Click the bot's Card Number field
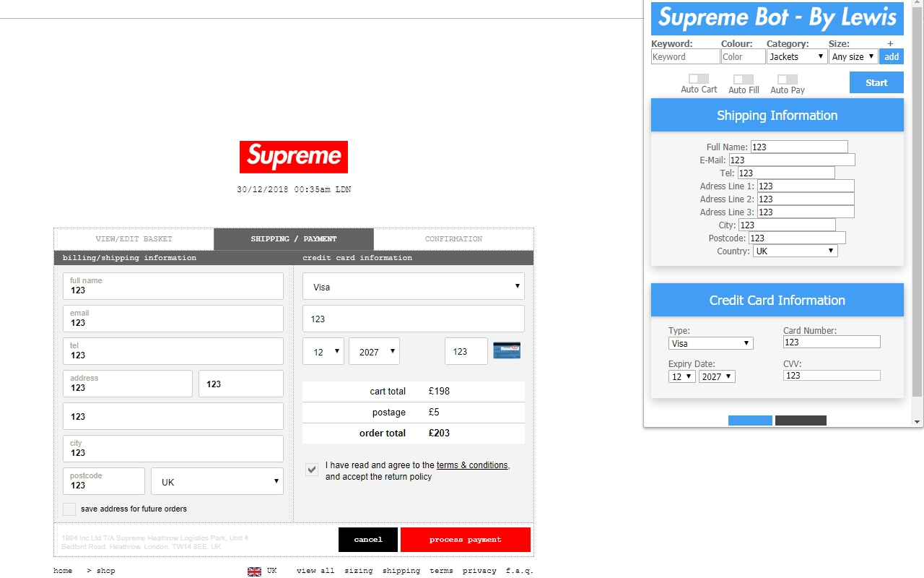The width and height of the screenshot is (924, 578). [832, 342]
